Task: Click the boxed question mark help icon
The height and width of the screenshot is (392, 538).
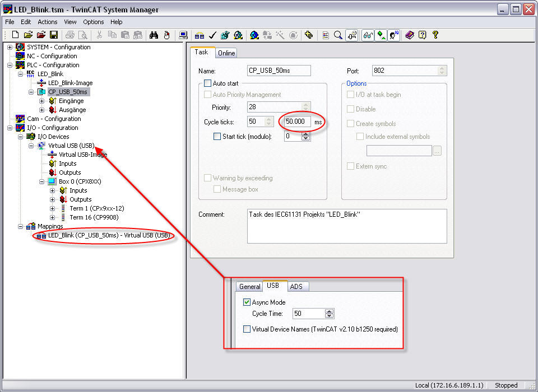Action: pyautogui.click(x=423, y=35)
